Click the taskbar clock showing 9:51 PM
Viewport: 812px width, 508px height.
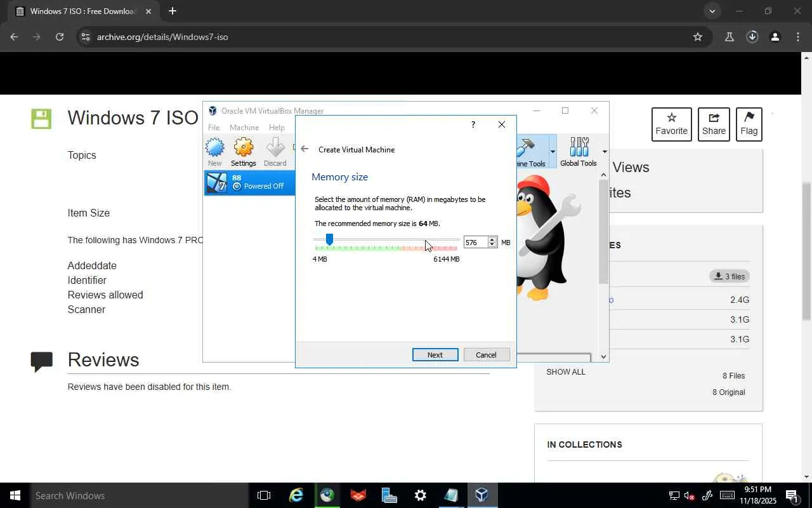758,495
